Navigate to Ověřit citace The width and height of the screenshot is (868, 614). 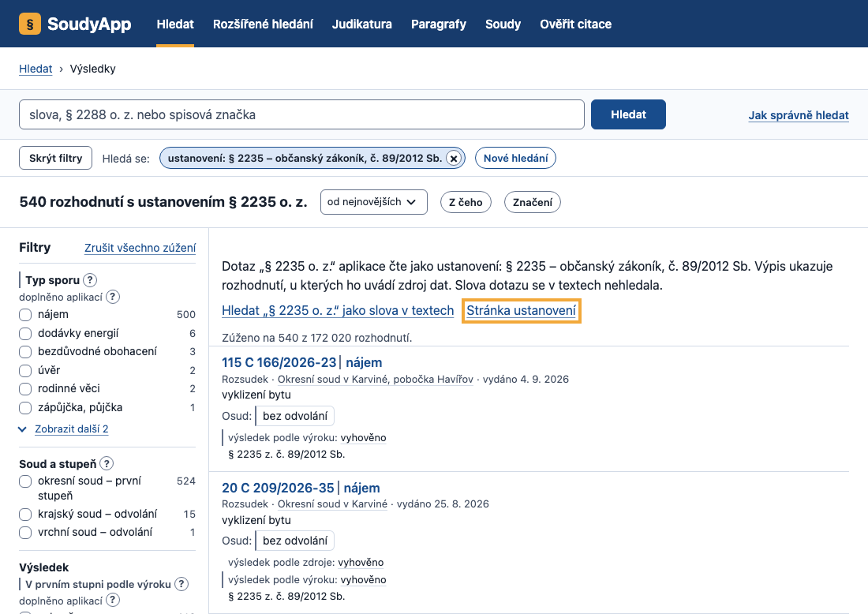tap(576, 24)
